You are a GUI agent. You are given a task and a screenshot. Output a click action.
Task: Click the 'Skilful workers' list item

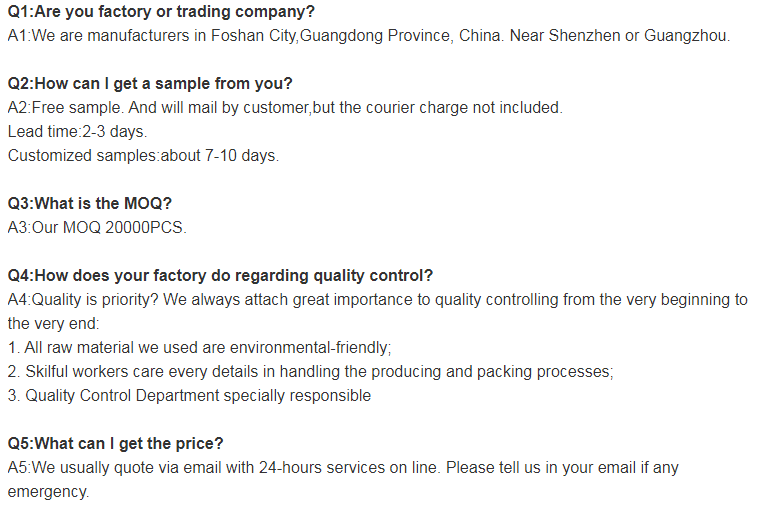point(311,372)
